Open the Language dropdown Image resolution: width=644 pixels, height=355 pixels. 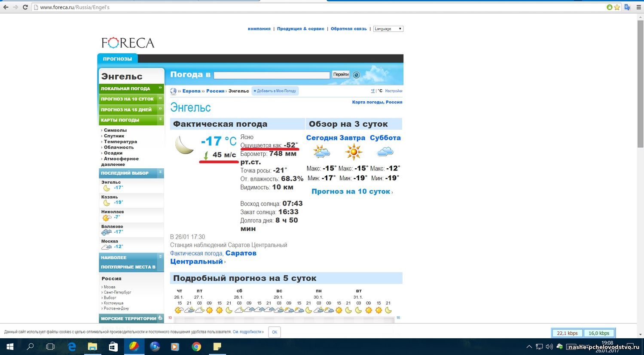tap(388, 29)
